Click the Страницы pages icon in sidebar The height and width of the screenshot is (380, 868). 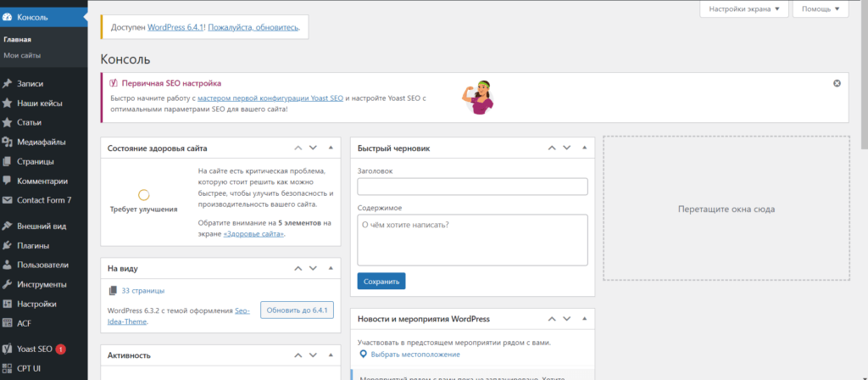pyautogui.click(x=7, y=162)
